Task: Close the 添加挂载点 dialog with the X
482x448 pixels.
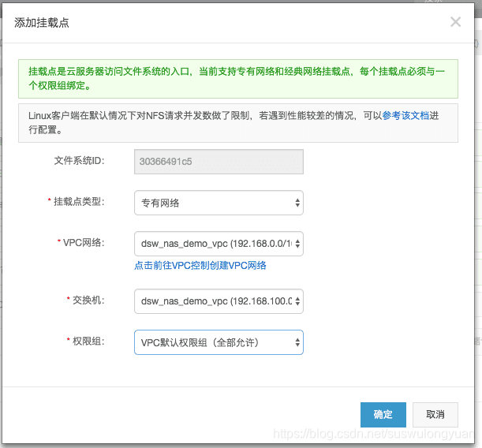Action: click(x=455, y=22)
